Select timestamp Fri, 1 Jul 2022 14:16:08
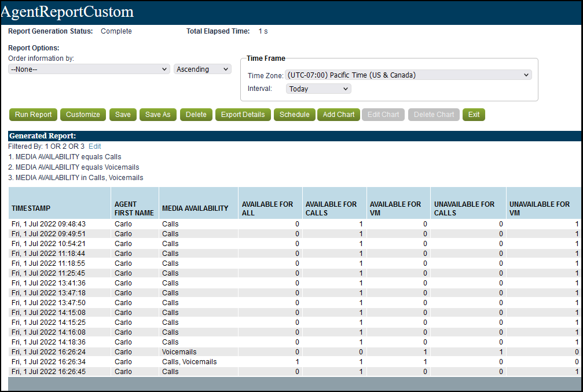583x392 pixels. 49,332
